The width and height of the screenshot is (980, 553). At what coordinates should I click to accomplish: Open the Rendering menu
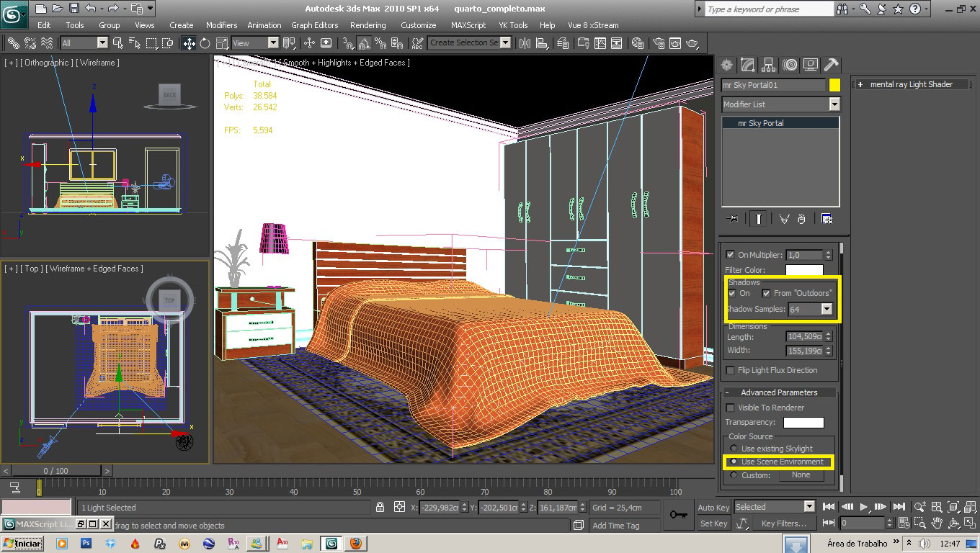point(367,24)
